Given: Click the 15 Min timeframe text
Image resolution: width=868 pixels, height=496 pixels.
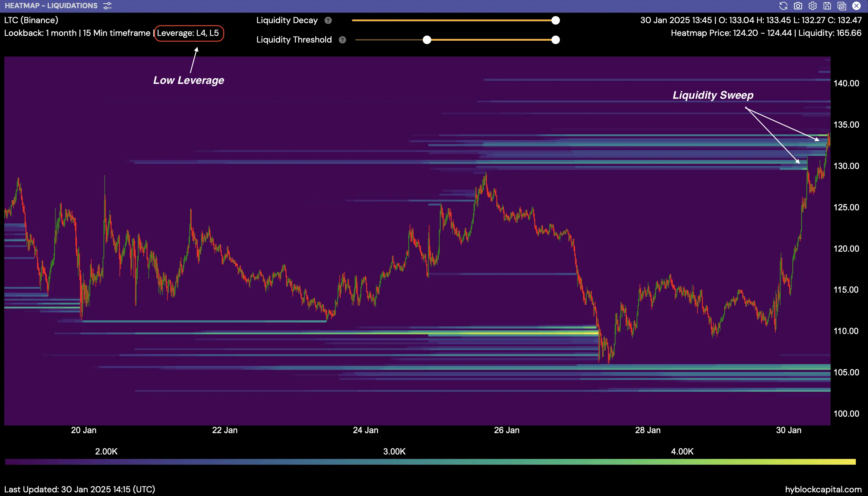Looking at the screenshot, I should 116,33.
